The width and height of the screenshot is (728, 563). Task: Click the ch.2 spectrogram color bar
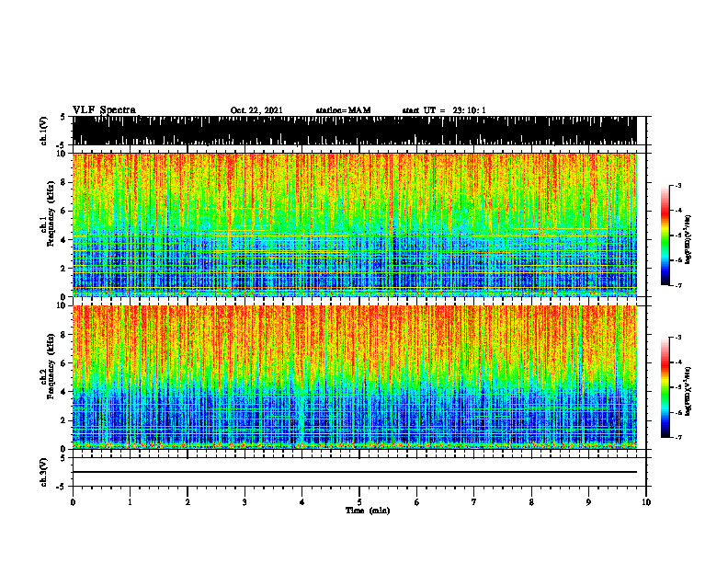(x=665, y=387)
